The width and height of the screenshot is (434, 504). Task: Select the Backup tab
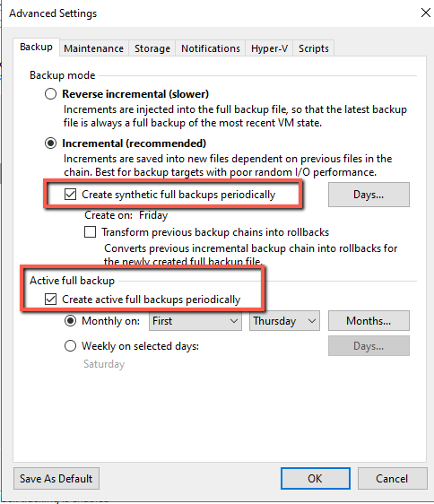tap(36, 47)
